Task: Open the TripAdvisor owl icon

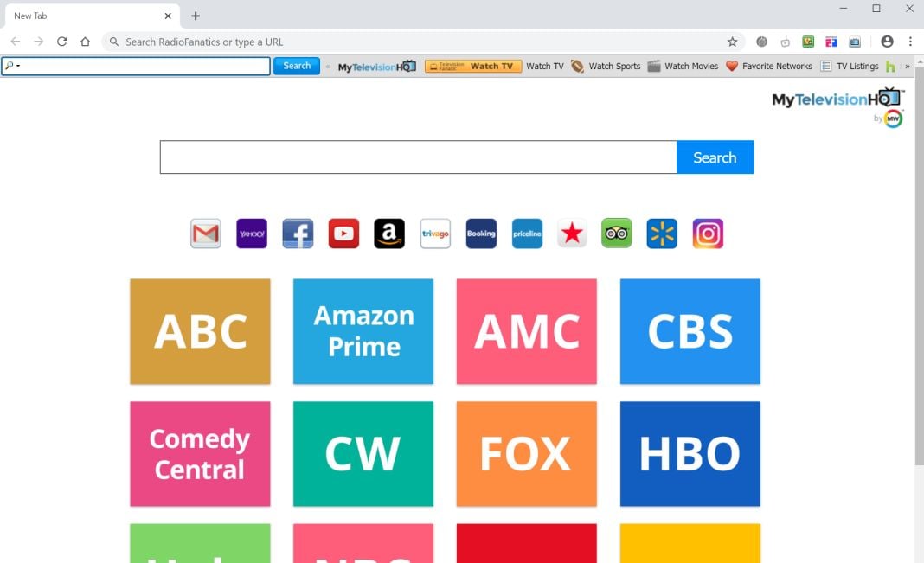Action: click(616, 234)
